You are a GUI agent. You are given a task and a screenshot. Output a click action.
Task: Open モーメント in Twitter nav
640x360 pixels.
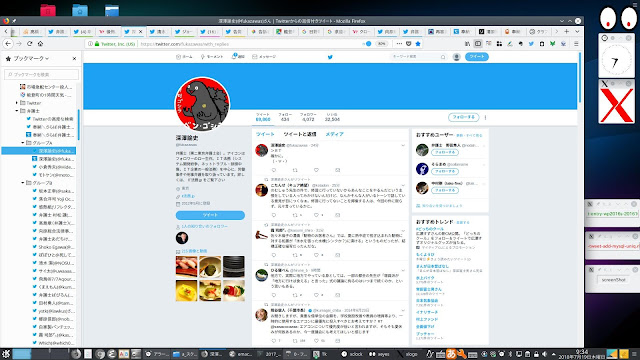point(212,57)
